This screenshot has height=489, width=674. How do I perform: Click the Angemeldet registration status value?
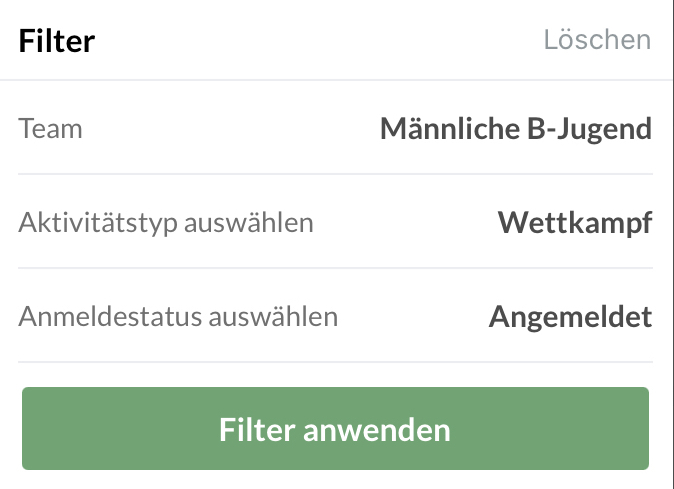coord(570,317)
